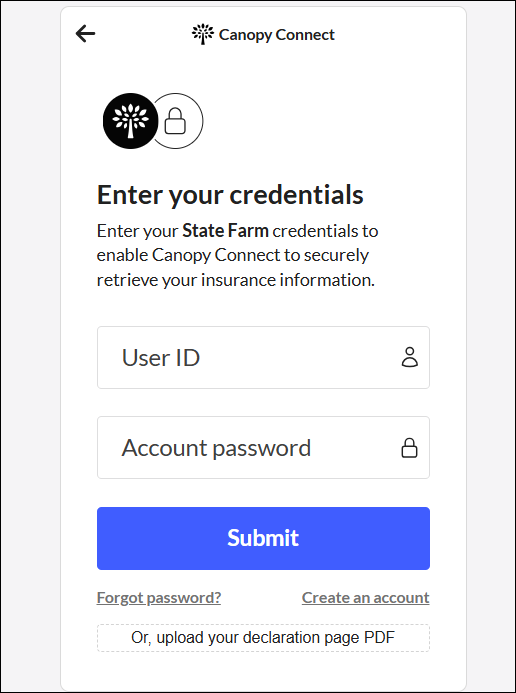
Task: Click the Canopy Connect tree logo in header
Action: (203, 34)
